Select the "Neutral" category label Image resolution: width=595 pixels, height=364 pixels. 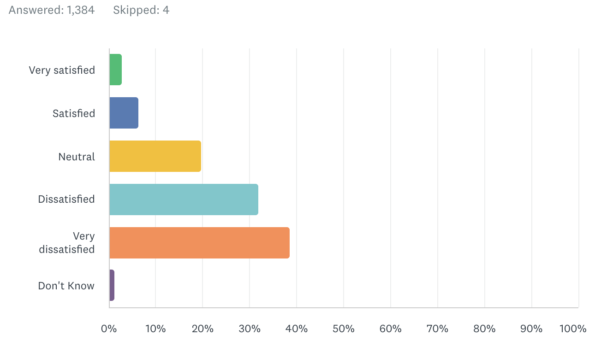tap(77, 157)
